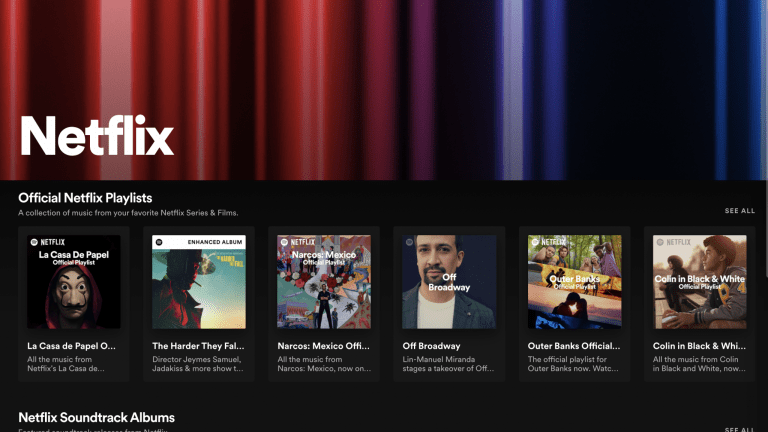This screenshot has height=432, width=768.
Task: See all Official Netflix Playlists
Action: pyautogui.click(x=740, y=211)
